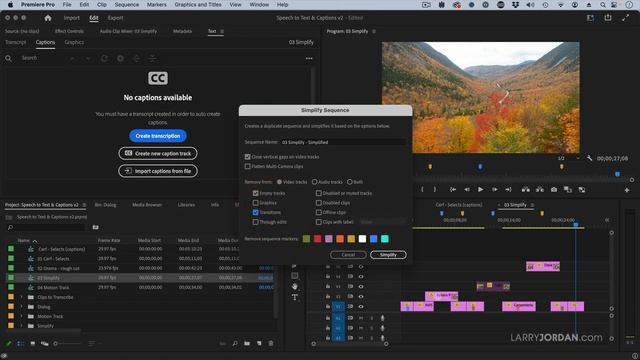
Task: Toggle Close vertical gaps on video tracks
Action: point(247,157)
